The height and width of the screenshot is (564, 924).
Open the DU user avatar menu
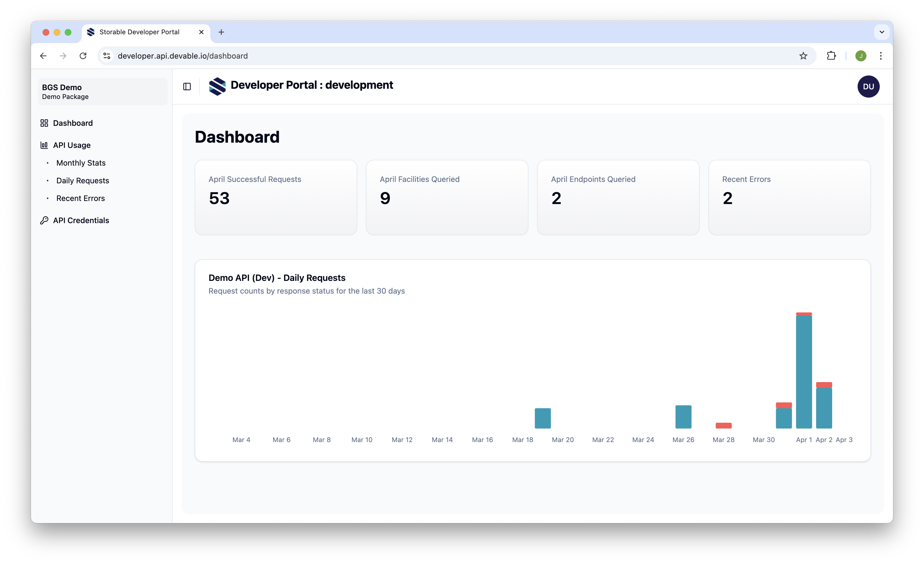tap(869, 86)
